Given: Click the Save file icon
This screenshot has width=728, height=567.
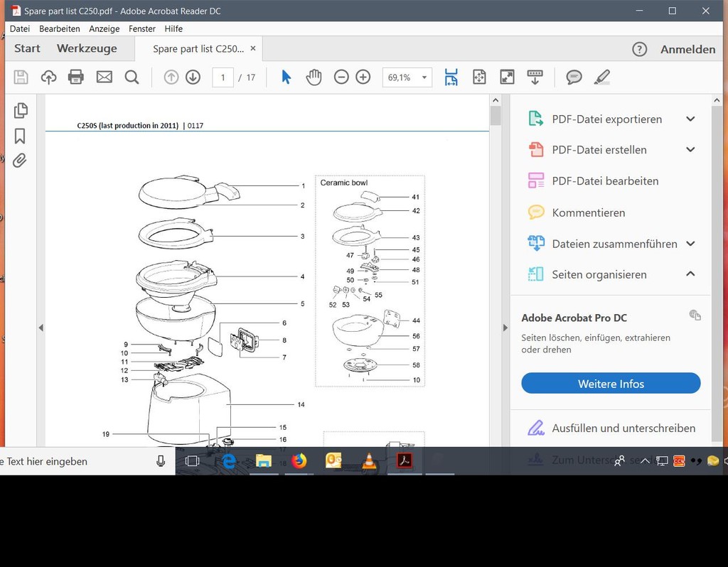Looking at the screenshot, I should [21, 77].
